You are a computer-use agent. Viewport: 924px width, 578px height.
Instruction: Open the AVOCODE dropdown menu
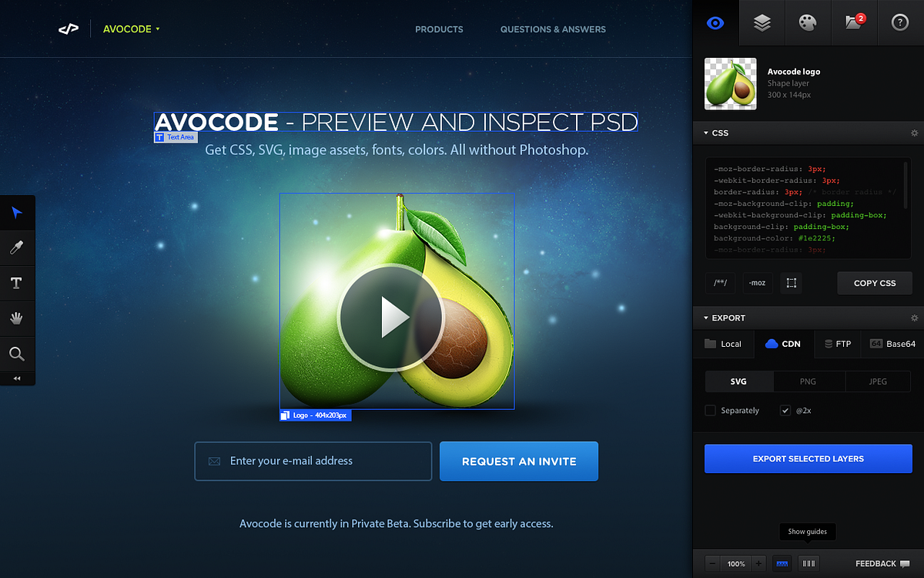[132, 29]
